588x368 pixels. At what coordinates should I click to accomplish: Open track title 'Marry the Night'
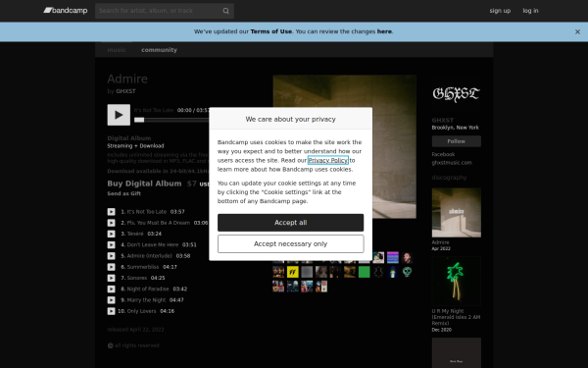[x=146, y=300]
